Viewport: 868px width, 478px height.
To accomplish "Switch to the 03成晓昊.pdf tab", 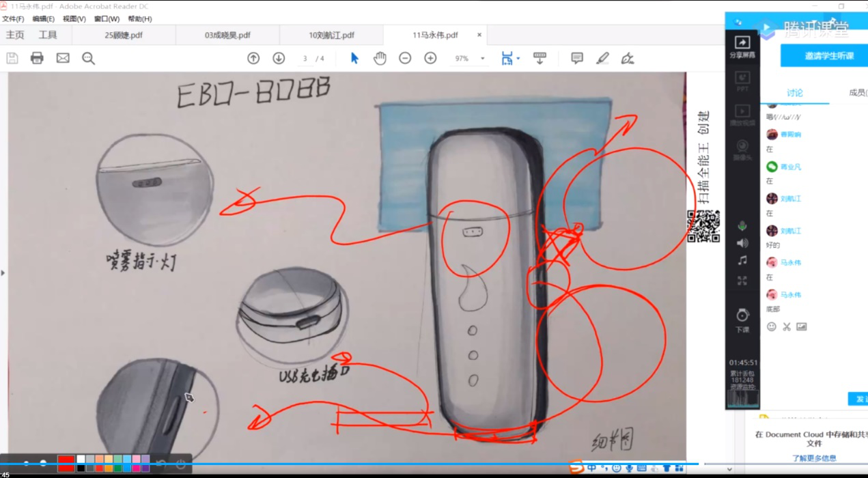I will tap(227, 35).
